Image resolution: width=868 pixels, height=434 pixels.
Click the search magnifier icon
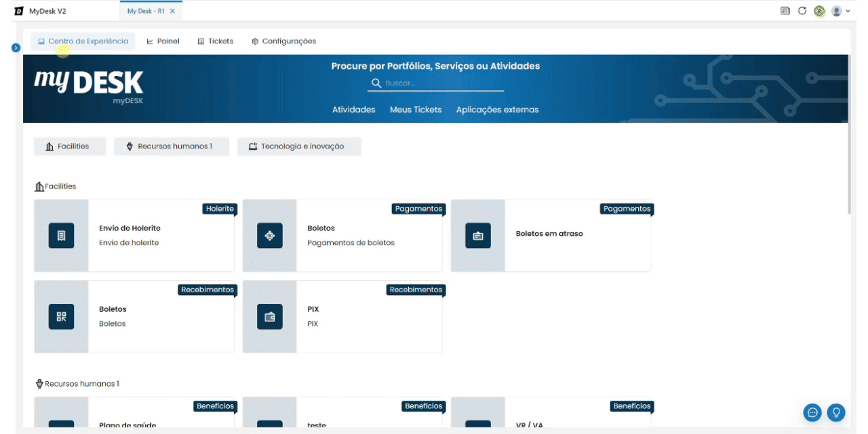376,83
